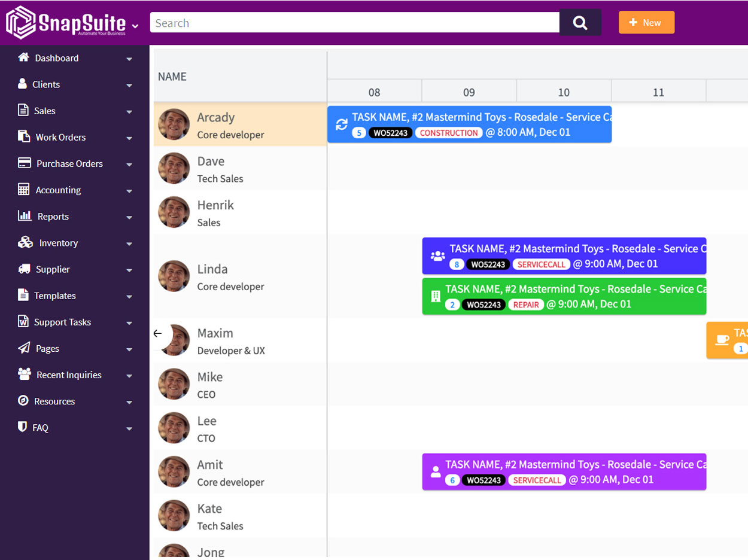Screen dimensions: 748x560
Task: Click the Supplier truck icon
Action: (x=23, y=269)
